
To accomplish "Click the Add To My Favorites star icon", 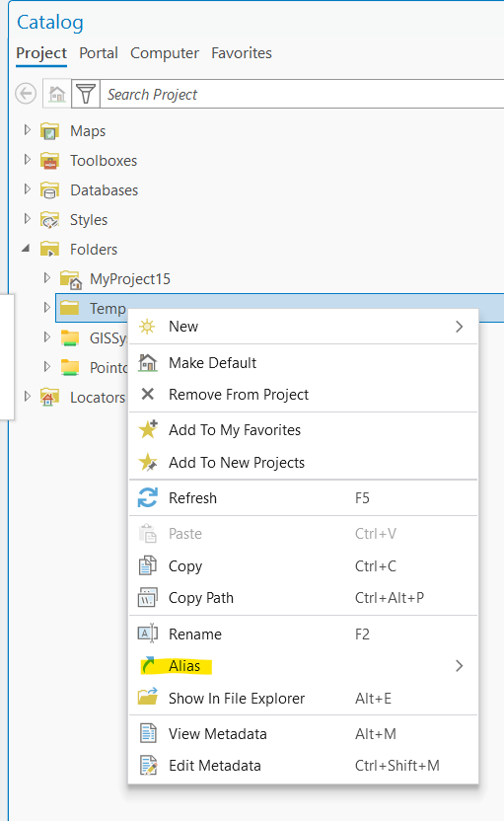I will pos(148,429).
